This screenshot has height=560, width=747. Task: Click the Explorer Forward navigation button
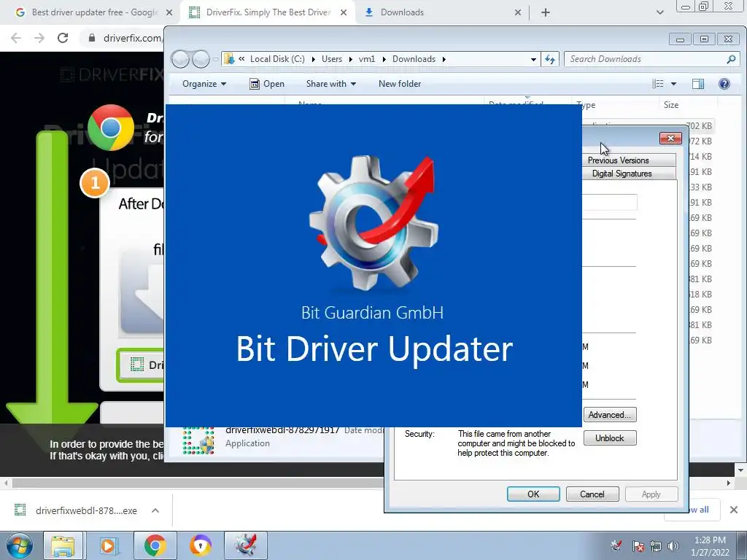coord(201,59)
